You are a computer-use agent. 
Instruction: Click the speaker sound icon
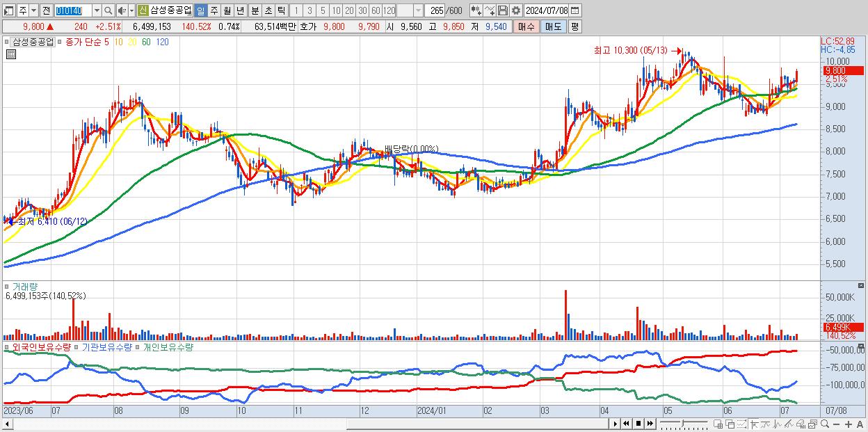pos(122,10)
